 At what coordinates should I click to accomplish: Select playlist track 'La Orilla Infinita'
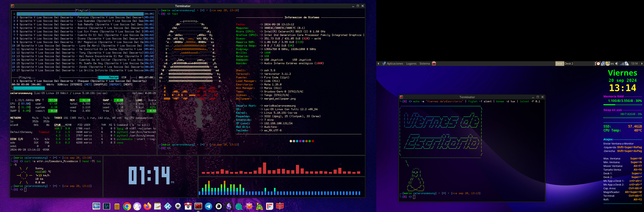(x=84, y=70)
